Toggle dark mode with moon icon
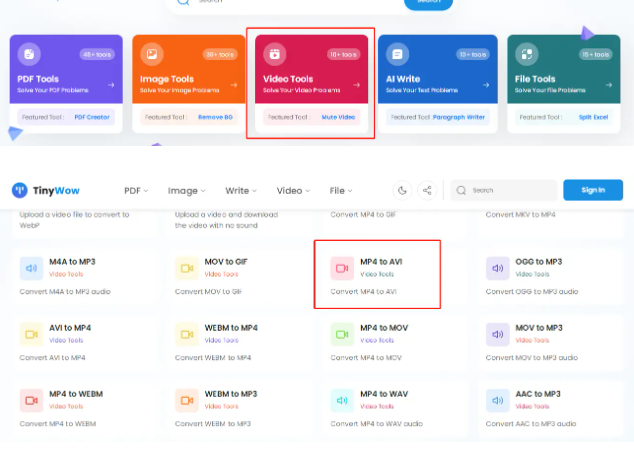 click(402, 190)
